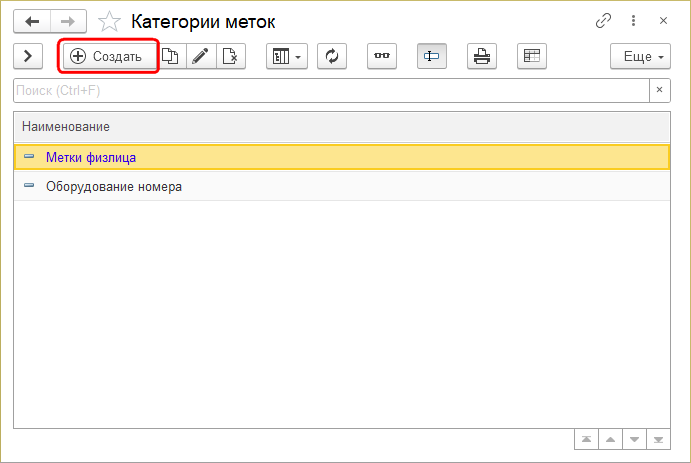Viewport: 691px width, 463px height.
Task: Expand the panel with the chevron button
Action: pos(28,57)
